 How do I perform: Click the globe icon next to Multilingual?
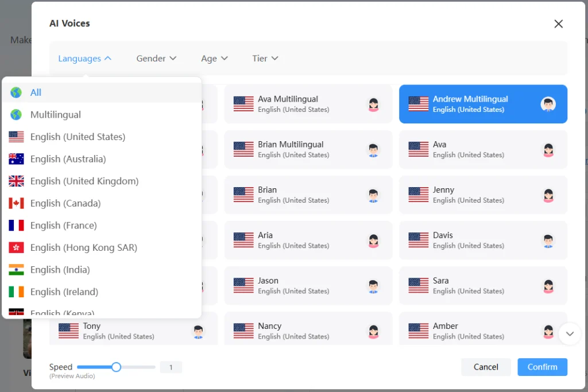pos(16,115)
